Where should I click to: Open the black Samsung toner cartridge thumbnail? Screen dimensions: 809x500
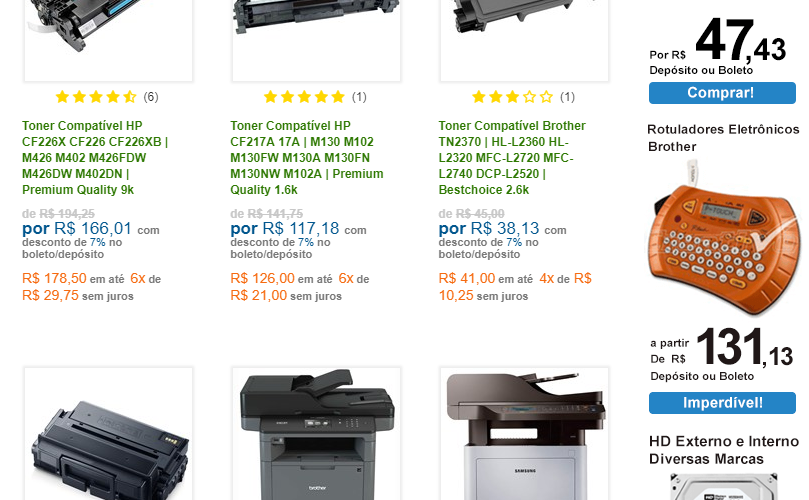click(x=108, y=434)
